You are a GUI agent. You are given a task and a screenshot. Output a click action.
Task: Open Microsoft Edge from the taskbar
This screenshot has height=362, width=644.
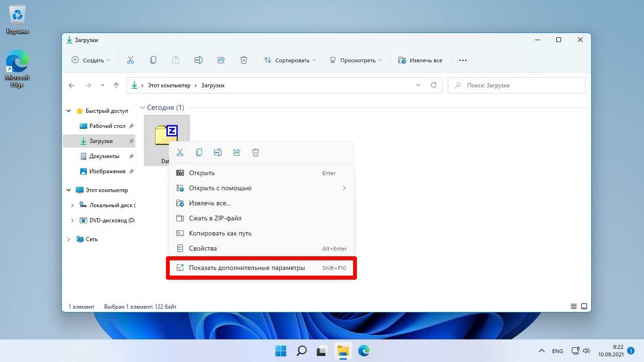pyautogui.click(x=363, y=351)
